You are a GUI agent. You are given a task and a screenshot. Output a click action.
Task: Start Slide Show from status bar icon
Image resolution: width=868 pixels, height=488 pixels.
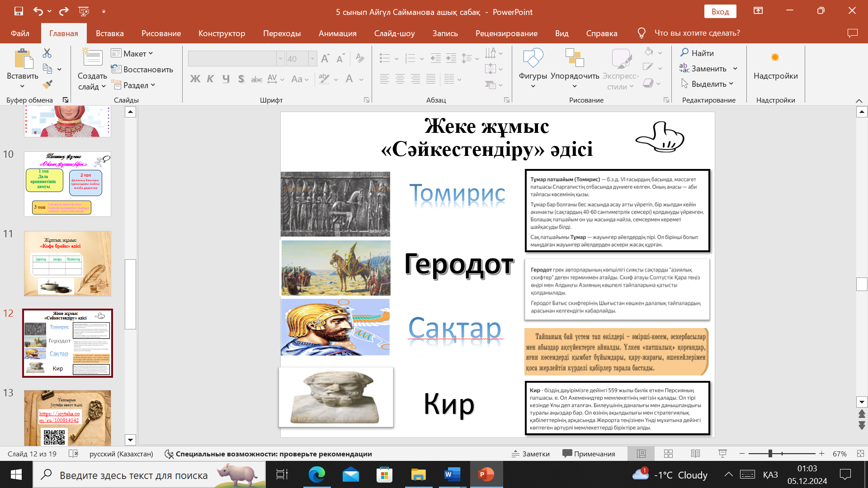(722, 454)
